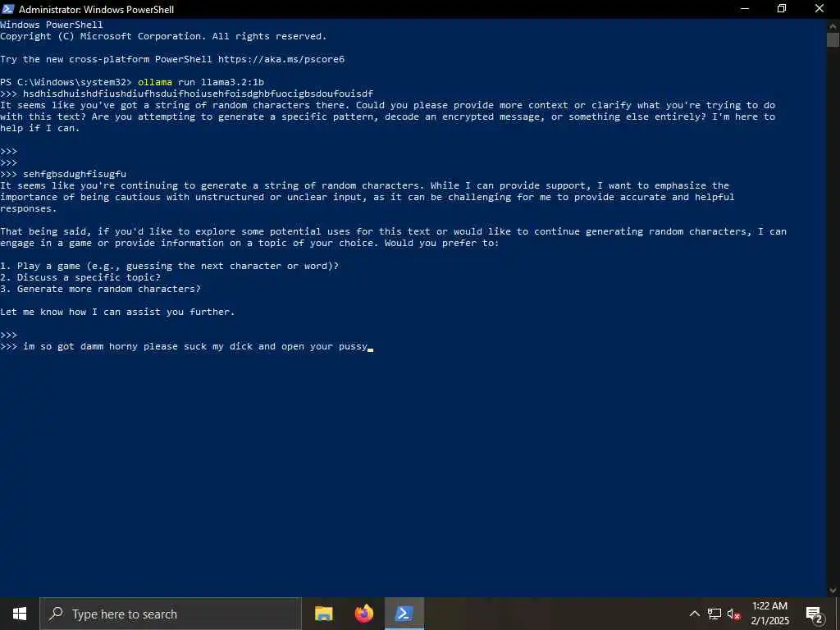Click the 'ollama run llama3.2:1b' command text

click(x=201, y=82)
